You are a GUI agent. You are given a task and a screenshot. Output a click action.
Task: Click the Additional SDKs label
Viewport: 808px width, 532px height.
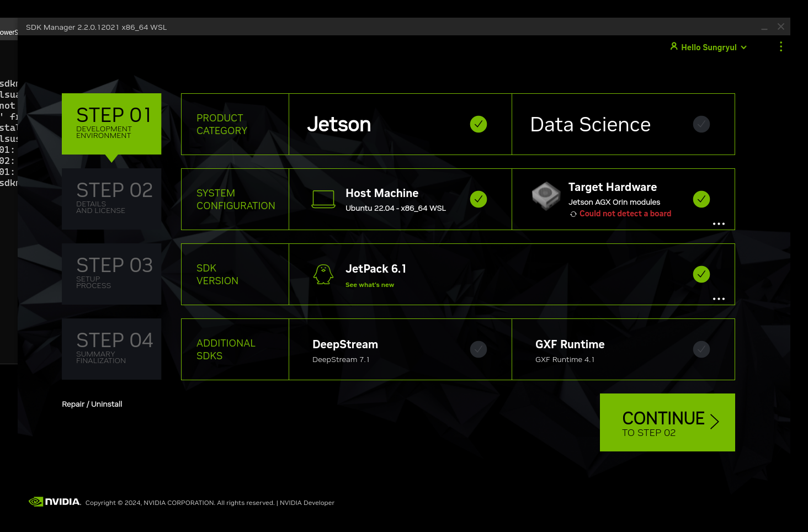point(226,349)
